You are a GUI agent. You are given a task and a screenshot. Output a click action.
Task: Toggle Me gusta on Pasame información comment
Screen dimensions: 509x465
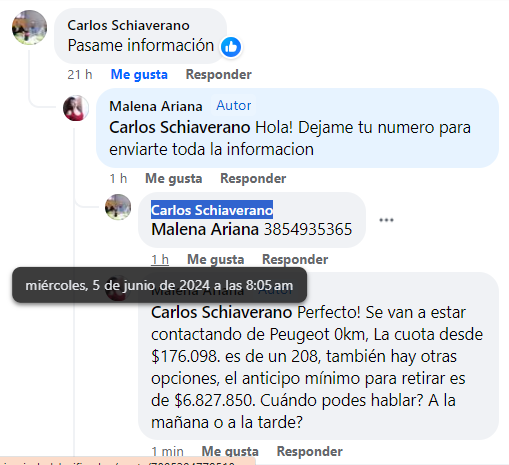[x=139, y=74]
